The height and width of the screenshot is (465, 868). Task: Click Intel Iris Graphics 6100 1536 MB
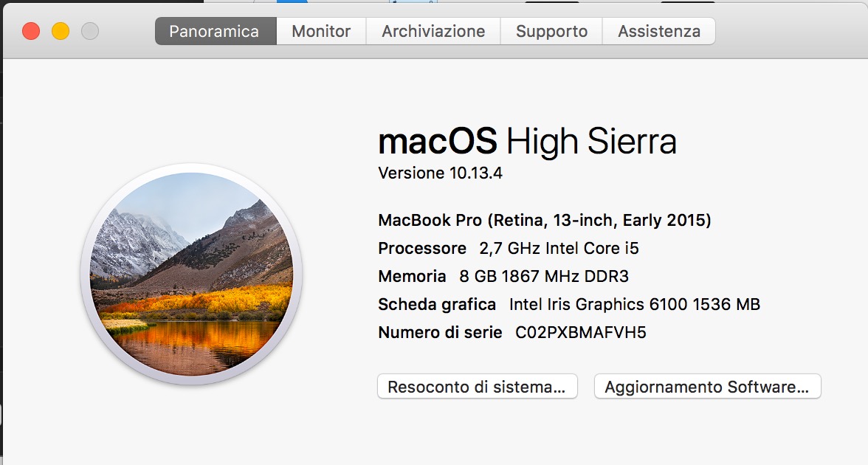tap(635, 304)
